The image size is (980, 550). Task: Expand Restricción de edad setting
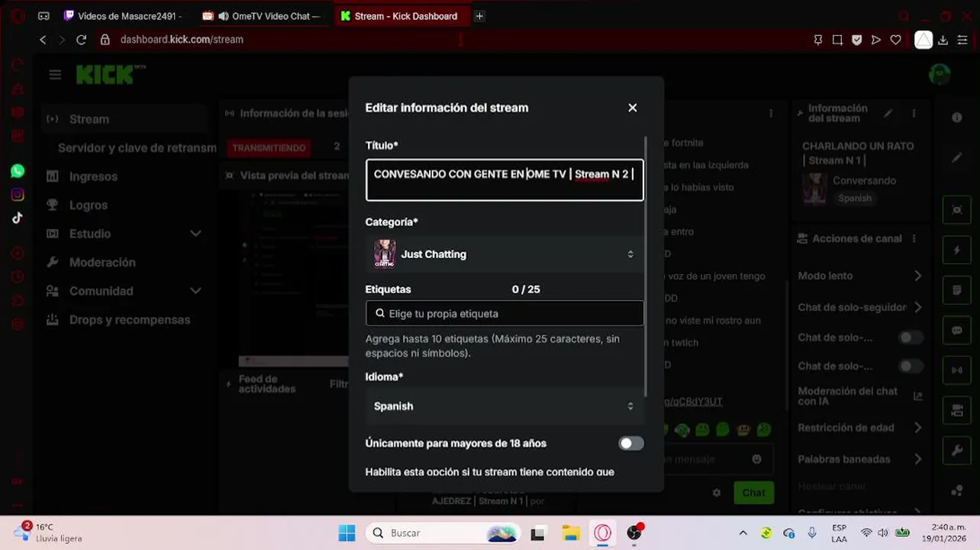859,428
